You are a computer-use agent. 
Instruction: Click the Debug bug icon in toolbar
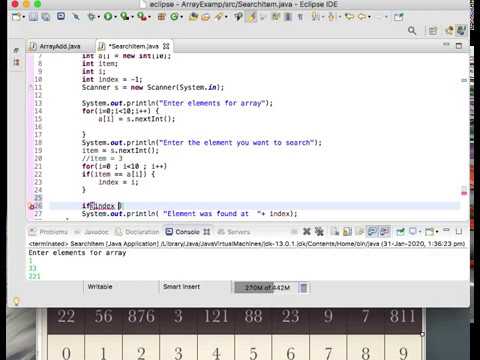coord(91,16)
